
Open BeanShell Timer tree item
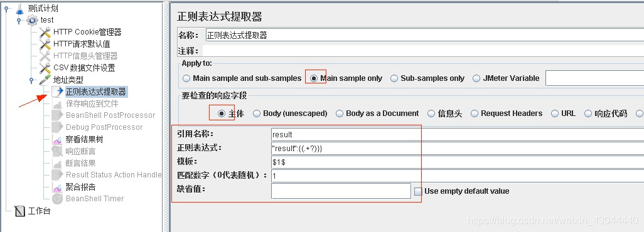[95, 199]
